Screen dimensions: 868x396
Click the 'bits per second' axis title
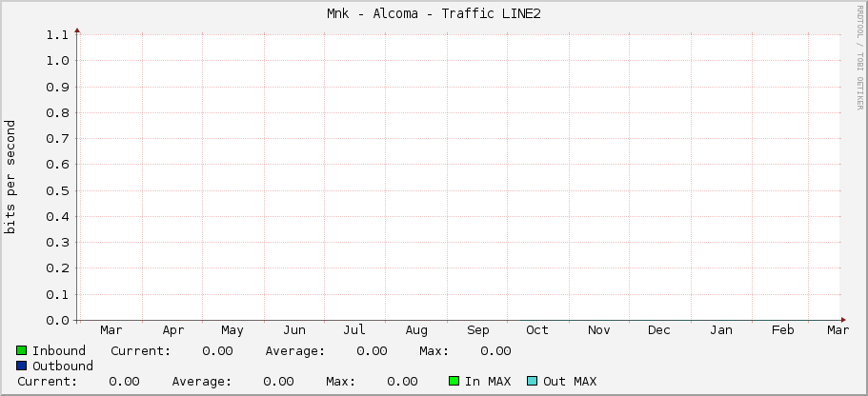click(10, 177)
